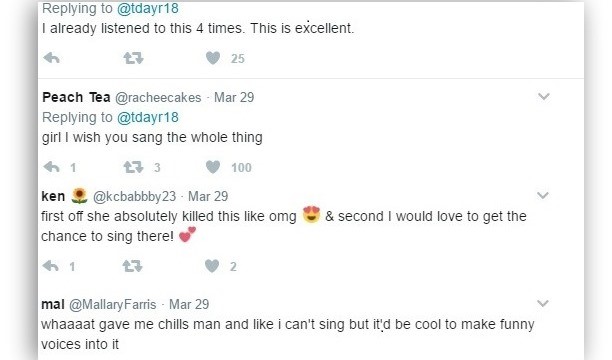Visit the @MallaryFarris profile handle
Viewport: 612px width, 360px height.
click(x=113, y=304)
